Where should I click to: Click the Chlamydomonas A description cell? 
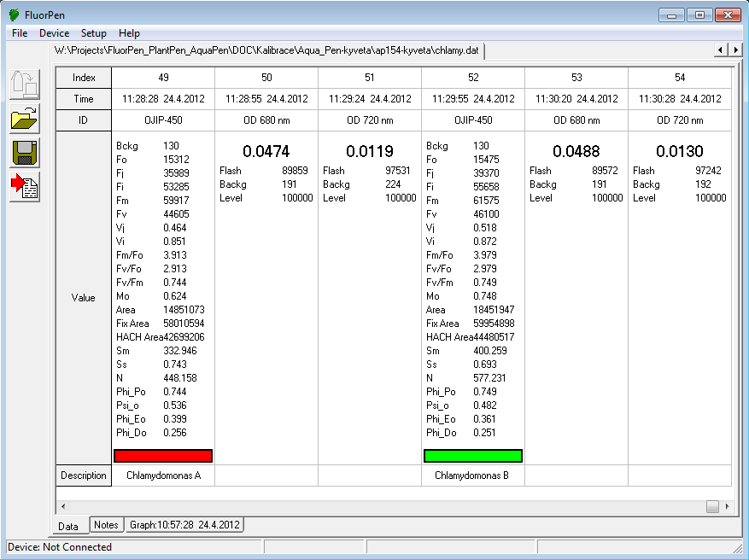pyautogui.click(x=163, y=475)
